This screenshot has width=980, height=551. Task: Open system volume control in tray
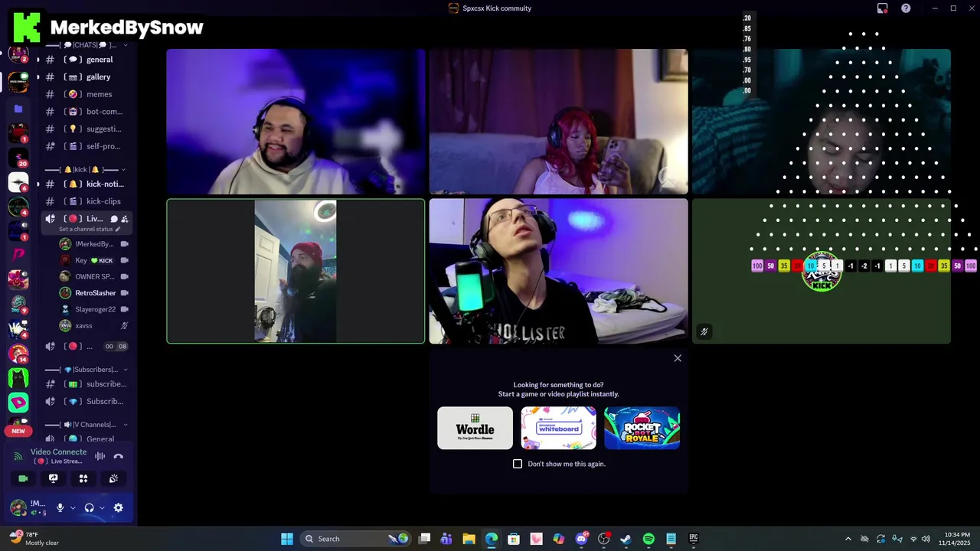926,539
